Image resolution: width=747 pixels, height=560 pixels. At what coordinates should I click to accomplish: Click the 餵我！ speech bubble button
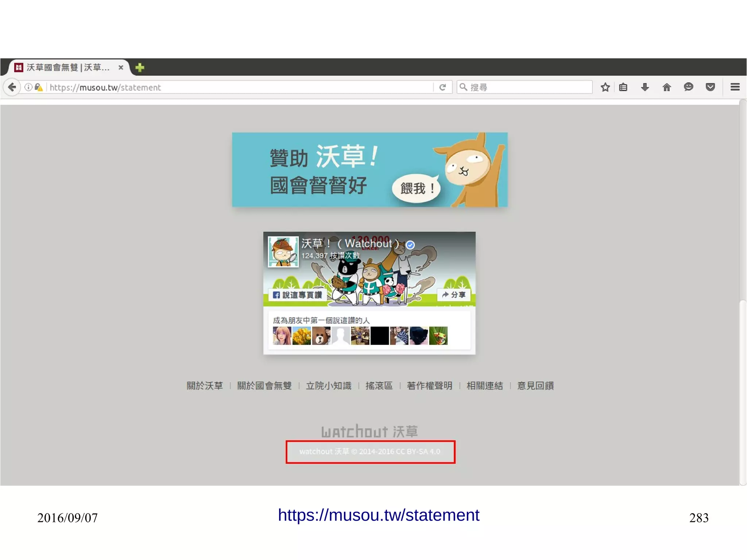click(417, 188)
